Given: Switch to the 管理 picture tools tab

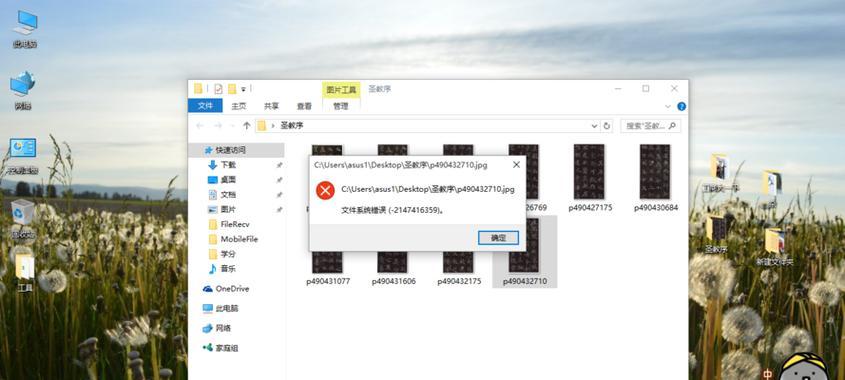Looking at the screenshot, I should point(341,106).
